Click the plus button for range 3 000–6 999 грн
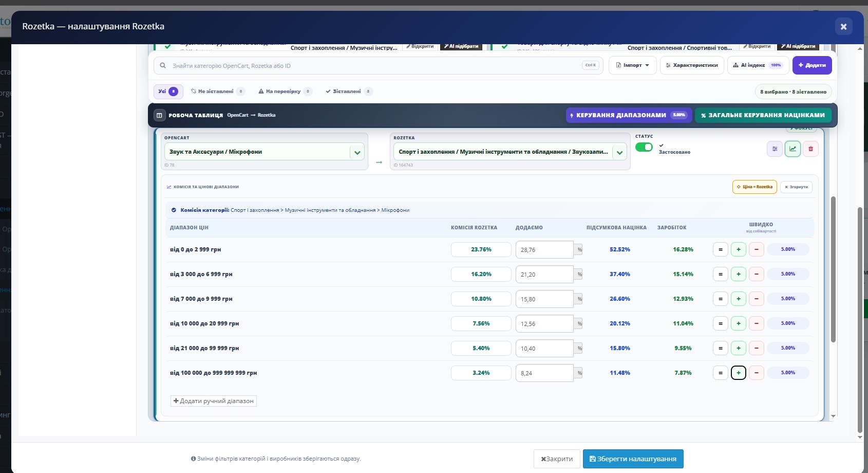Viewport: 868px width, 473px height. pyautogui.click(x=739, y=274)
